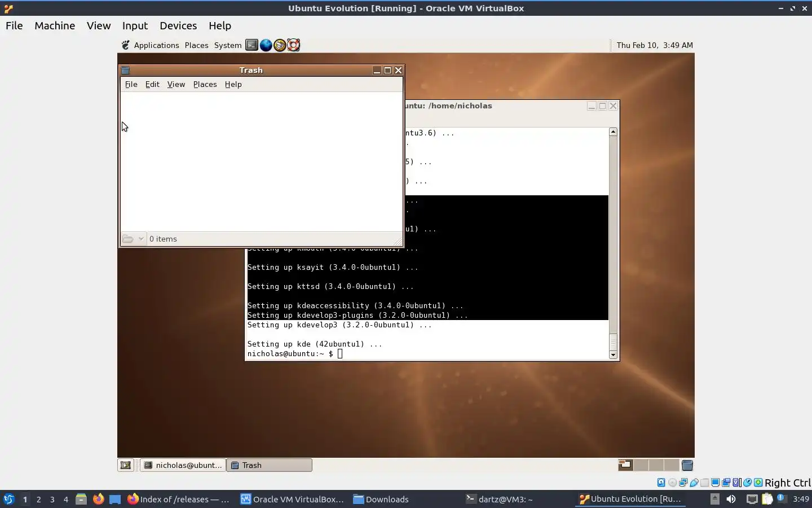Switch to host workspace 2
Viewport: 812px width, 508px height.
(x=38, y=500)
